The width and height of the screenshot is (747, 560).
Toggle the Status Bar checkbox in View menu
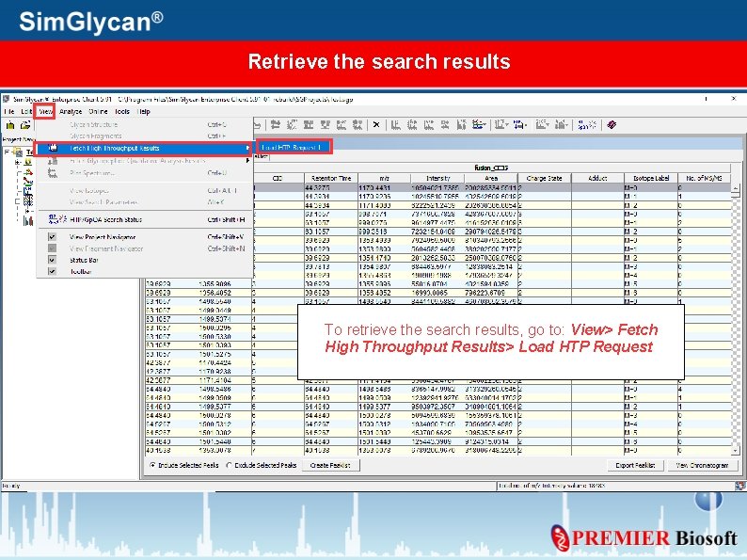point(53,260)
